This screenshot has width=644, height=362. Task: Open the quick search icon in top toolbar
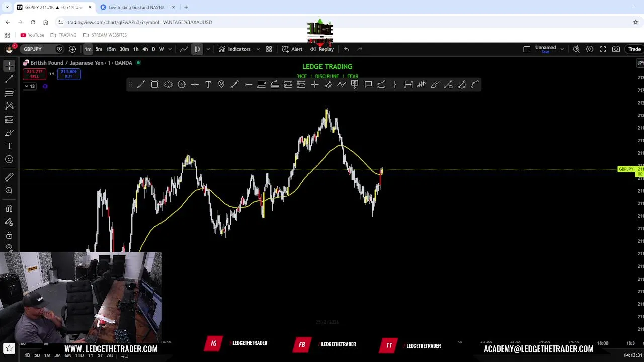click(576, 49)
